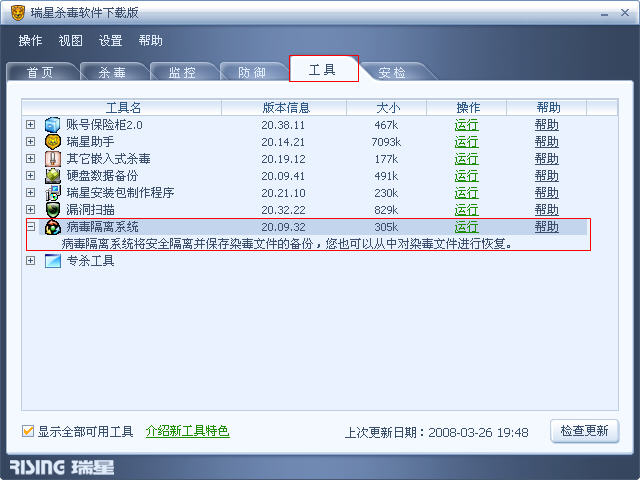Image resolution: width=640 pixels, height=480 pixels.
Task: Expand the 硬盘数据备份 row
Action: coord(31,176)
